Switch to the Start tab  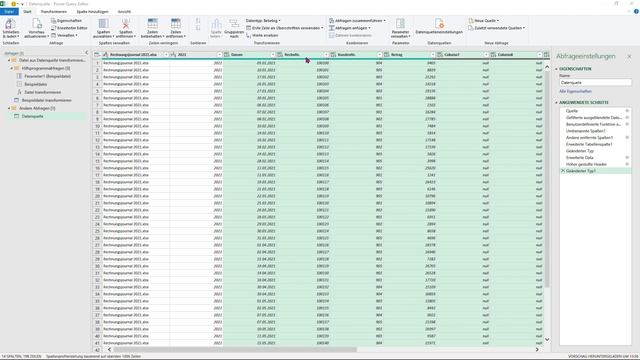pyautogui.click(x=27, y=11)
